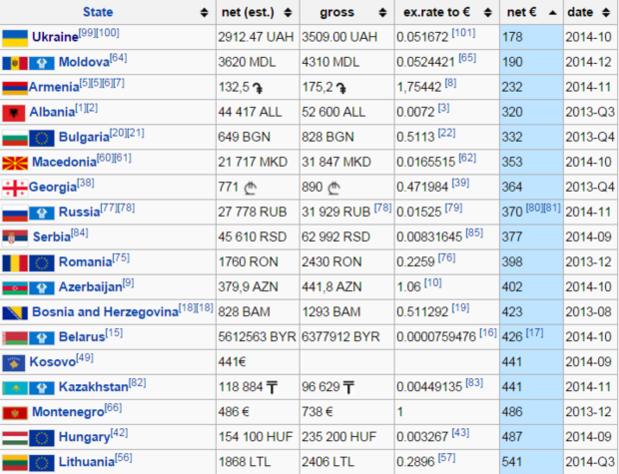Open the Kosovo article link
This screenshot has height=474, width=619.
(x=53, y=362)
